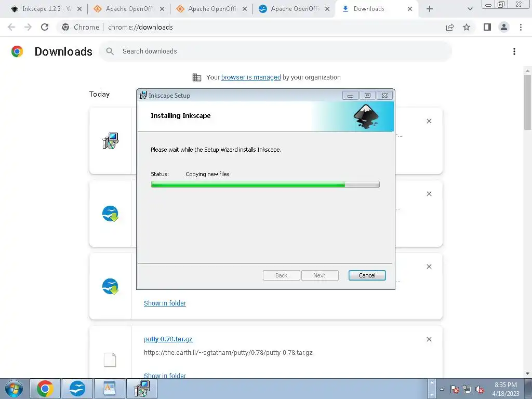
Task: Close the Downloads browser tab
Action: [410, 9]
